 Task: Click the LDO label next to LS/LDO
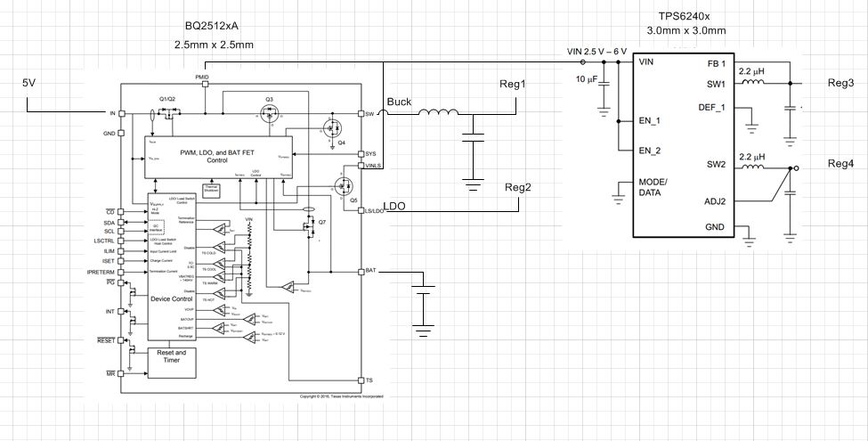(394, 206)
